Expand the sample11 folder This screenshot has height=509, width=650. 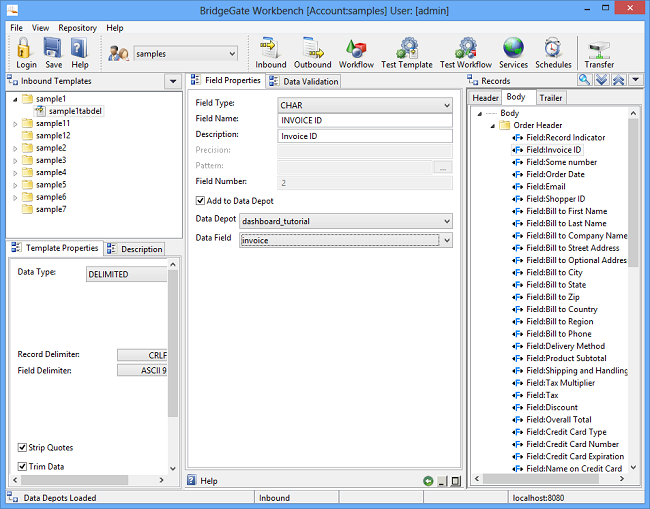pyautogui.click(x=15, y=124)
